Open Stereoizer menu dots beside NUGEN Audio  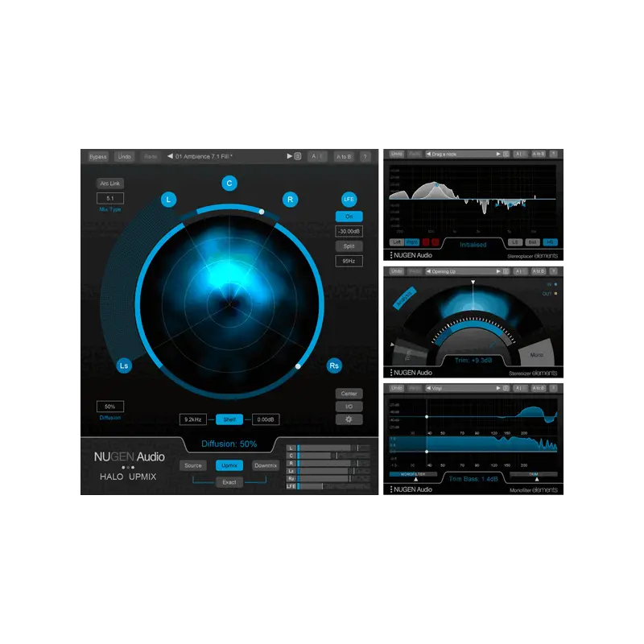point(390,373)
